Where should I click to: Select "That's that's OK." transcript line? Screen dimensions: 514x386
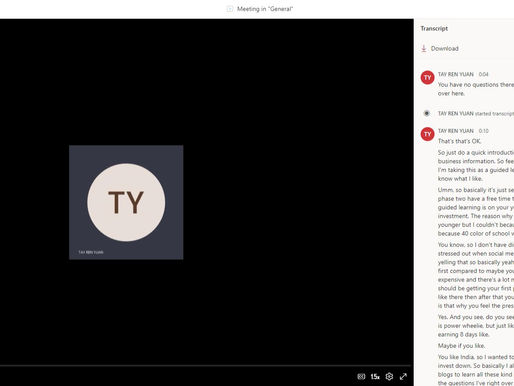(x=459, y=141)
